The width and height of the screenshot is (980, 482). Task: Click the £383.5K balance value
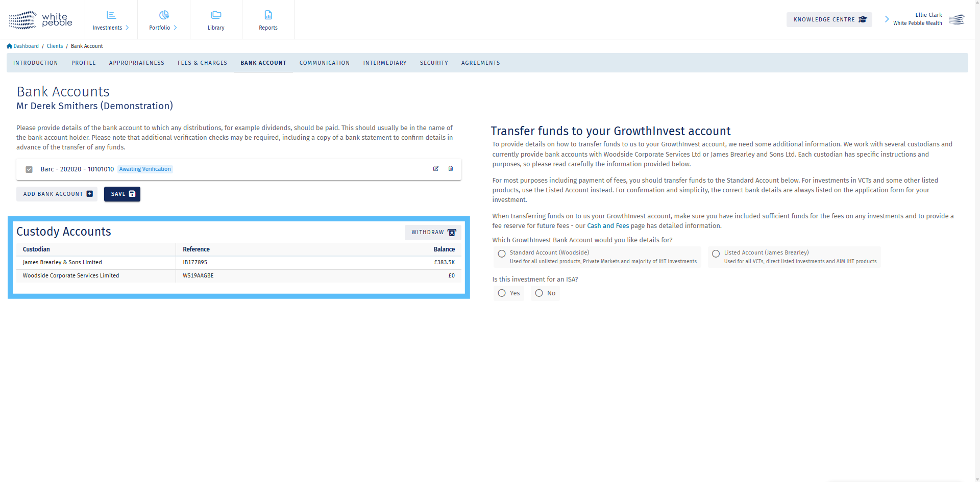[445, 263]
